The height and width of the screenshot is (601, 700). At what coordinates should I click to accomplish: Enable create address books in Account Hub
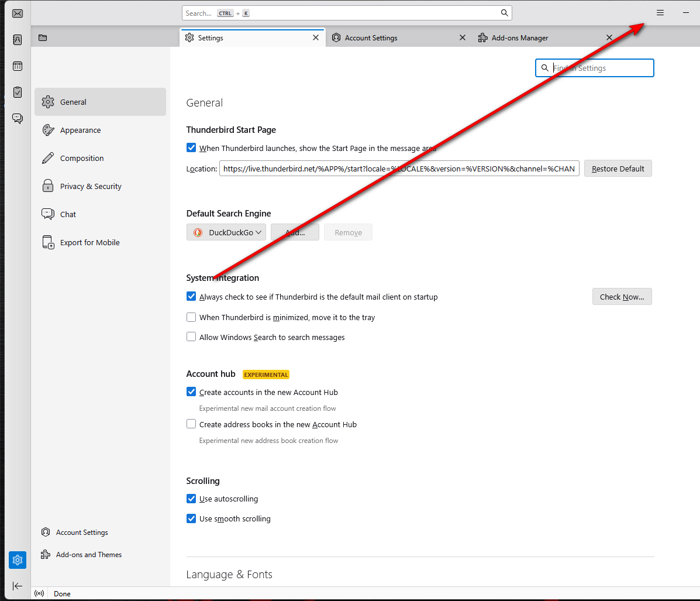pos(191,424)
